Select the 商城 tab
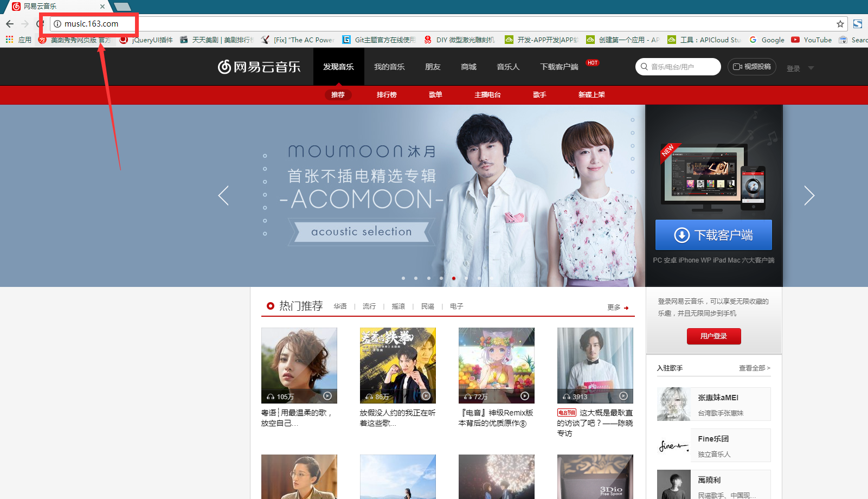The image size is (868, 499). tap(468, 67)
